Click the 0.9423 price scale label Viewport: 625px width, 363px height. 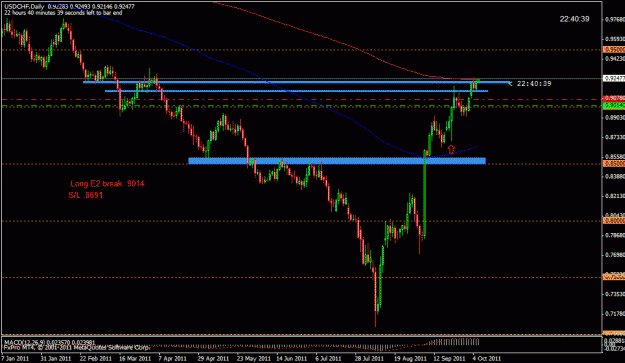coord(615,59)
